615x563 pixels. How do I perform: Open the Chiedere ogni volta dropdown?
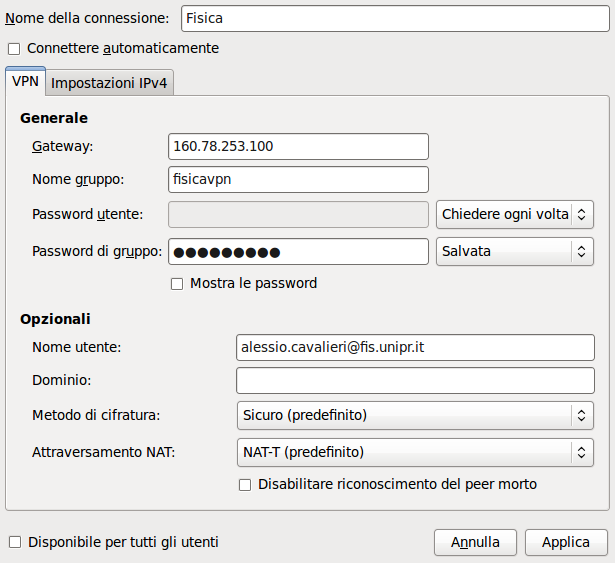click(515, 214)
